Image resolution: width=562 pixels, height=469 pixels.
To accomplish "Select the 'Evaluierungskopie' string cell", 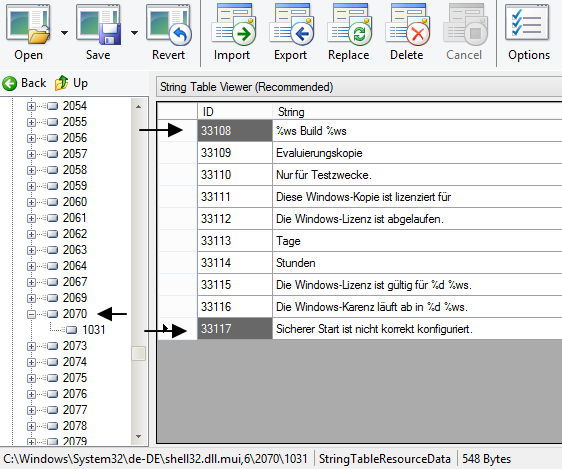I will (x=417, y=153).
